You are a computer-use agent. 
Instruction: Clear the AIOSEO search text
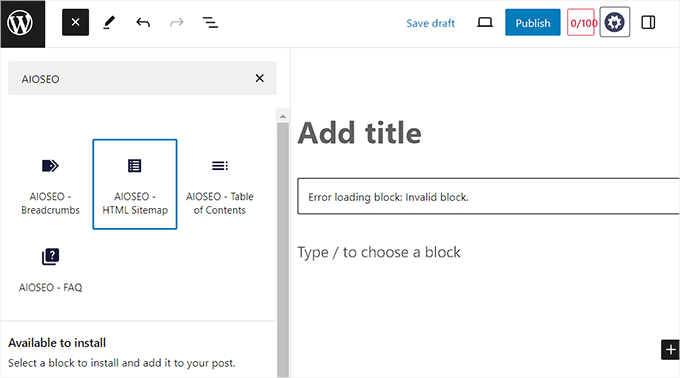pyautogui.click(x=259, y=78)
